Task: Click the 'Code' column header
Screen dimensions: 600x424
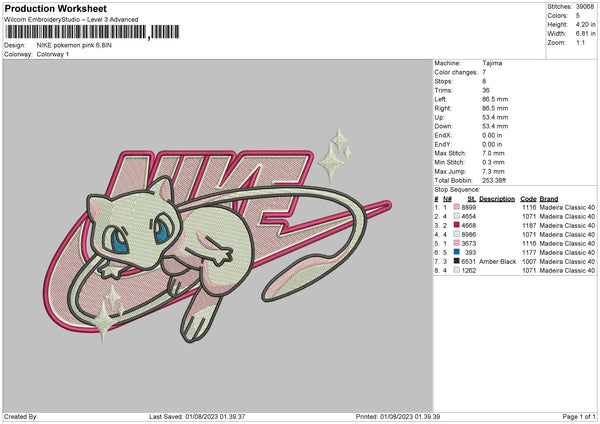Action: coord(528,199)
